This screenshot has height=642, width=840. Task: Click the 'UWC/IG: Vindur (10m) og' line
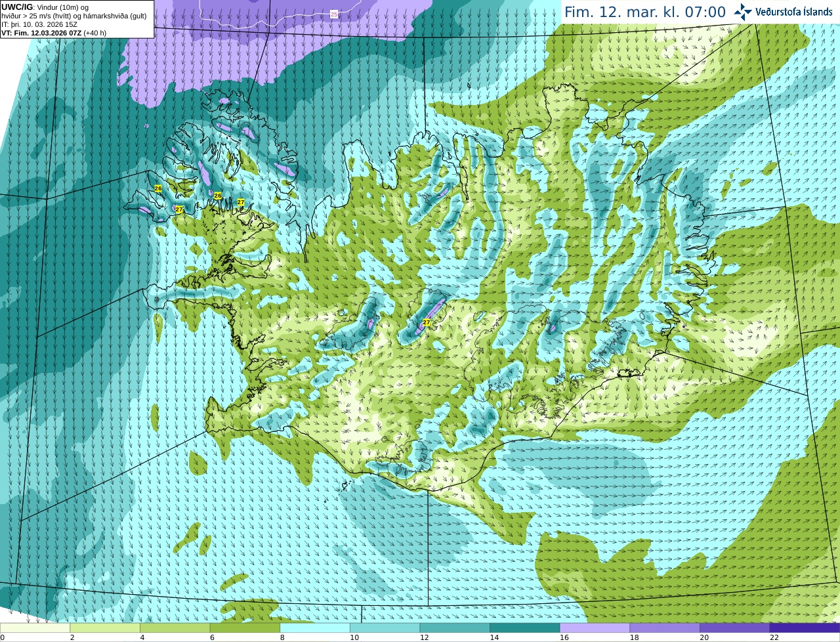click(45, 7)
